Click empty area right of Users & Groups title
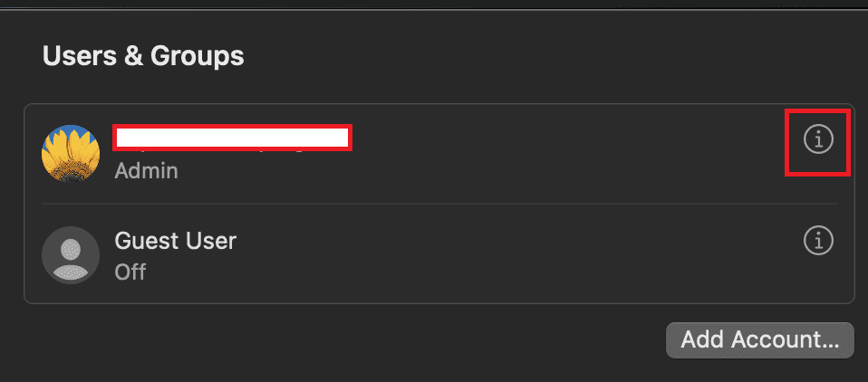Image resolution: width=868 pixels, height=382 pixels. 544,56
